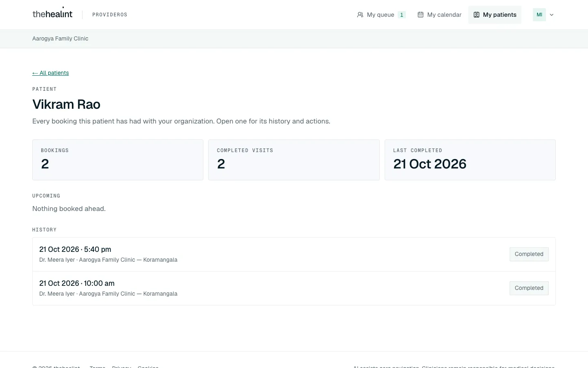Image resolution: width=588 pixels, height=368 pixels.
Task: Click the Vikram Rao patient heading
Action: click(67, 104)
